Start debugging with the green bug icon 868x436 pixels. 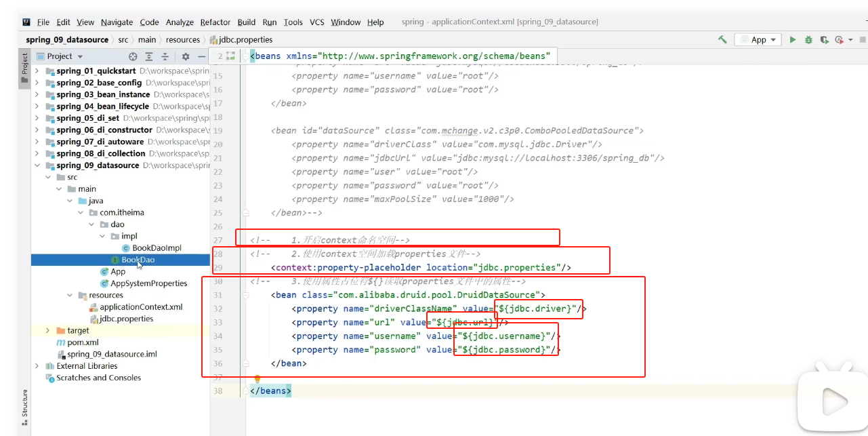(808, 39)
